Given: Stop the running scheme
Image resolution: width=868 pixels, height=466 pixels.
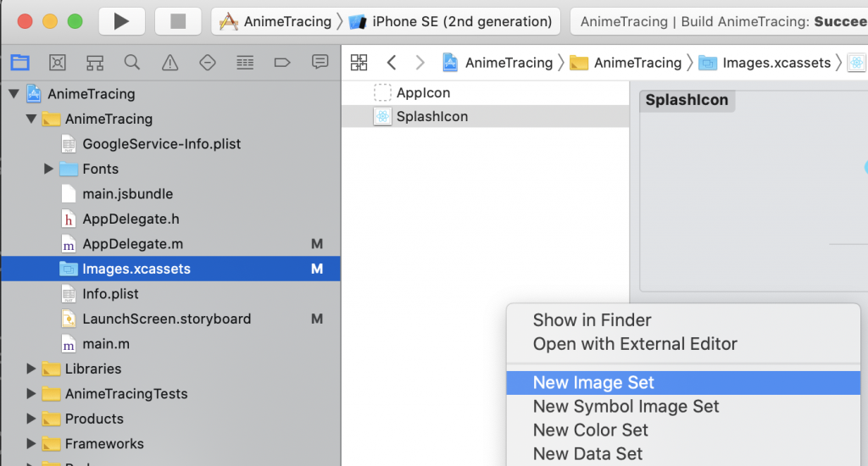Looking at the screenshot, I should pyautogui.click(x=178, y=21).
